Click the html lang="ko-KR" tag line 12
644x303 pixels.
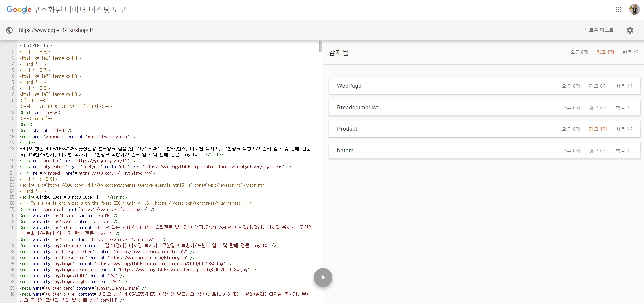[40, 112]
